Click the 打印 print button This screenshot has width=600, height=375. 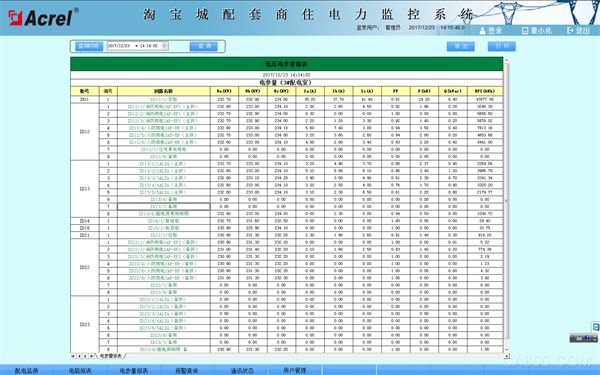click(x=502, y=46)
